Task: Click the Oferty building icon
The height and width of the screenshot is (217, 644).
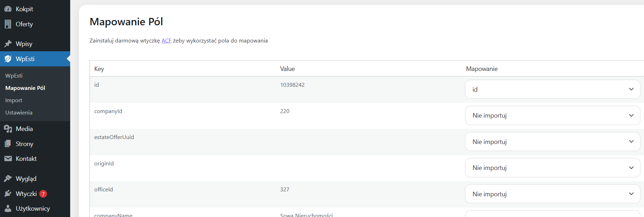Action: pyautogui.click(x=8, y=24)
